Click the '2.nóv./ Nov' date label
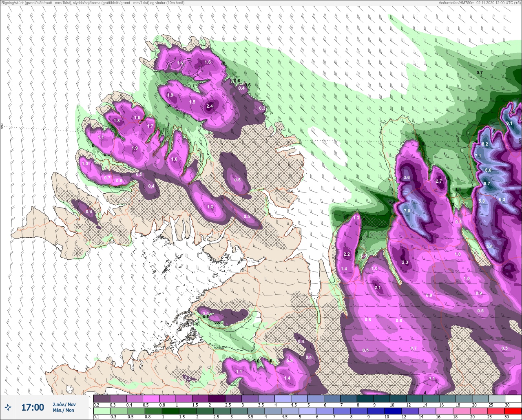This screenshot has height=420, width=522. pyautogui.click(x=64, y=404)
